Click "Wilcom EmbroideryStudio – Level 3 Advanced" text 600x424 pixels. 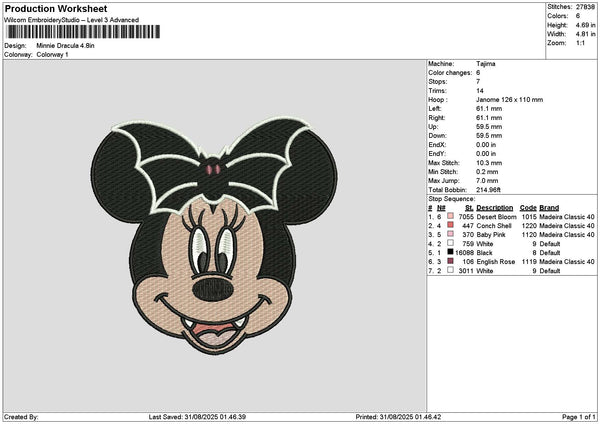[x=72, y=20]
